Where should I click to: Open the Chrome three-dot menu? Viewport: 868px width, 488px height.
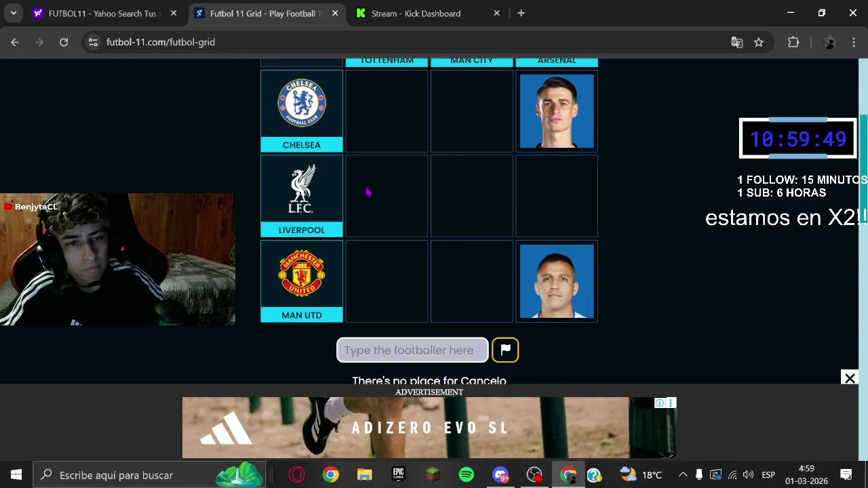coord(853,42)
